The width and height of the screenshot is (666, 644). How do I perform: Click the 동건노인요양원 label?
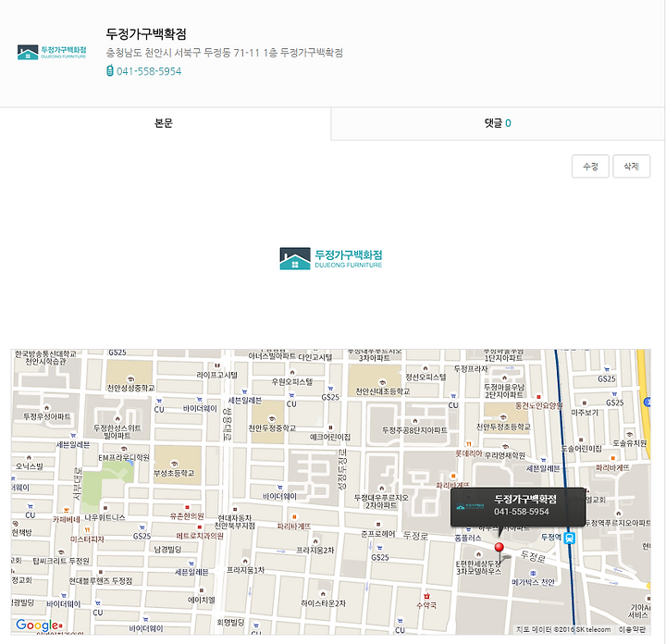[539, 405]
